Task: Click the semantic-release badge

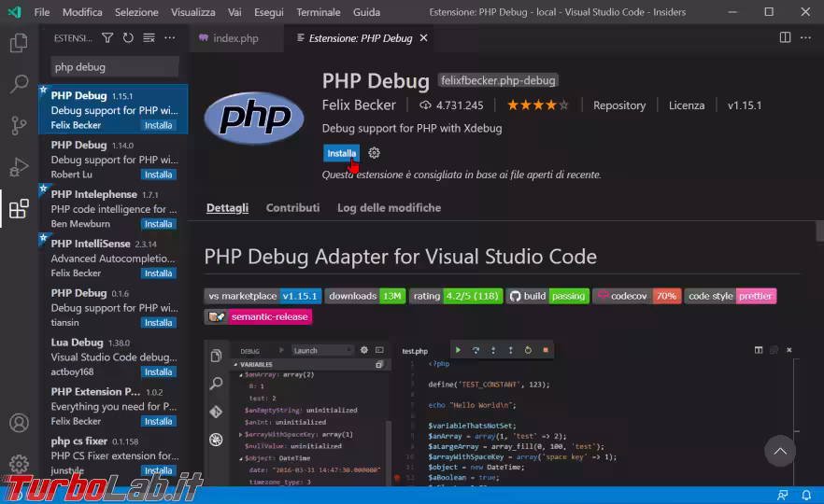Action: [x=258, y=316]
